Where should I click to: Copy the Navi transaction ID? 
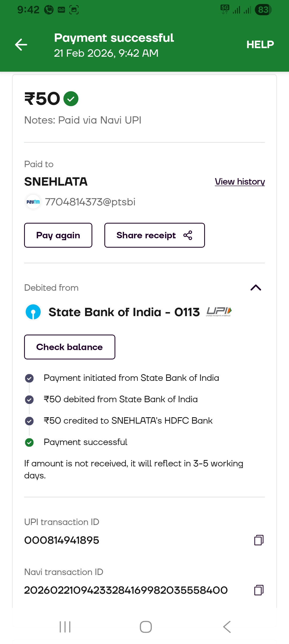pos(258,590)
